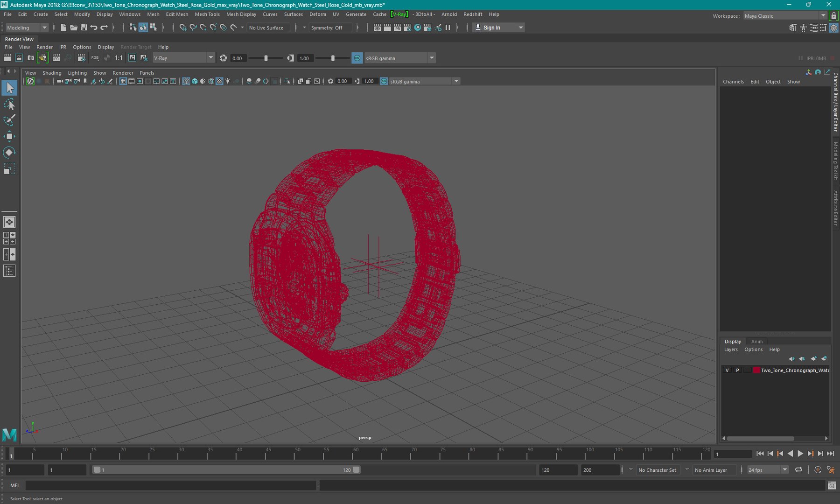Expand Render View sRGB gamma dropdown
840x504 pixels.
point(399,58)
